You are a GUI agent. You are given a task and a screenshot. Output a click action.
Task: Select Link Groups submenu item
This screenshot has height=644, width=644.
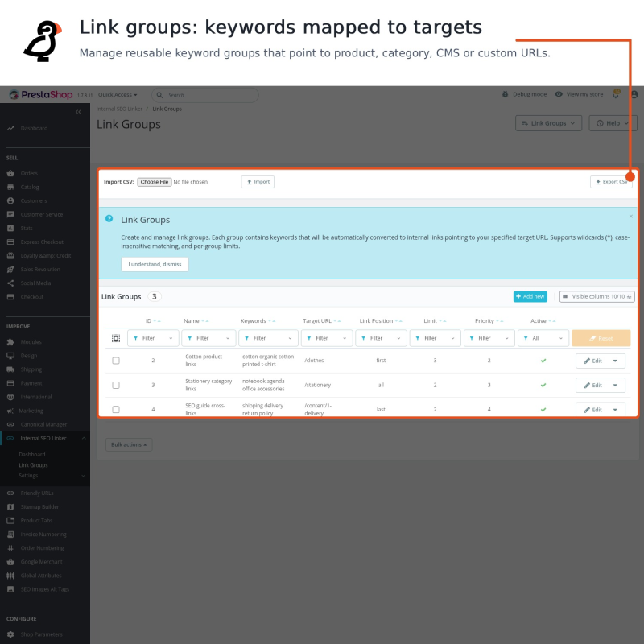pyautogui.click(x=33, y=465)
